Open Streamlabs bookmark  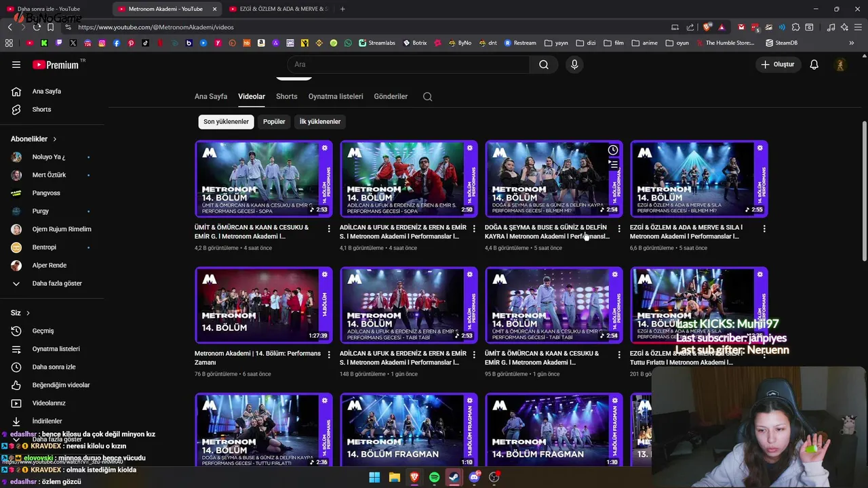[x=377, y=43]
